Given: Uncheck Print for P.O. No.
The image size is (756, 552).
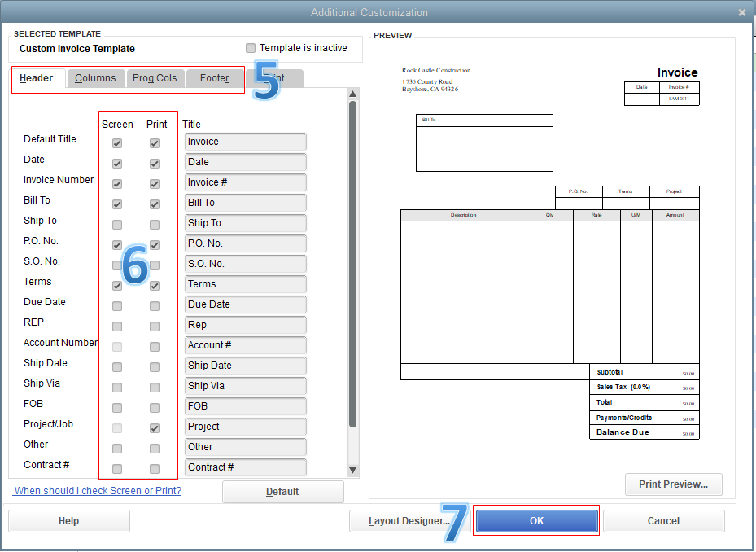Looking at the screenshot, I should coord(153,244).
